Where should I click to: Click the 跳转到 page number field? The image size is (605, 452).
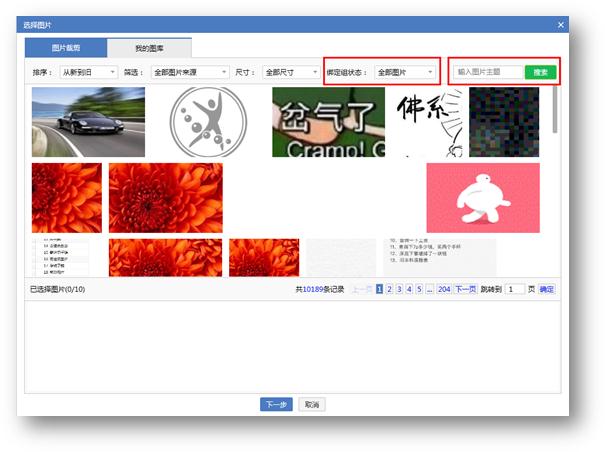click(x=515, y=289)
